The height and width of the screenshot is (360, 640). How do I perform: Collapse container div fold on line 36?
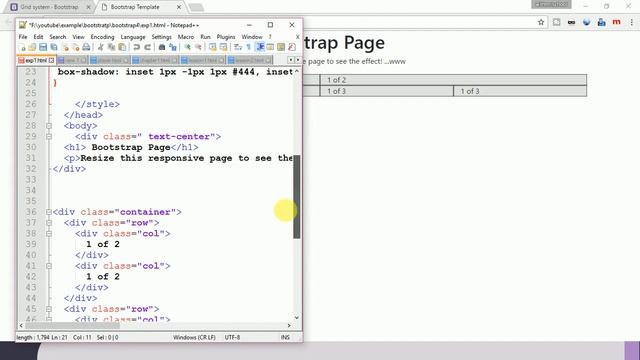tap(49, 212)
